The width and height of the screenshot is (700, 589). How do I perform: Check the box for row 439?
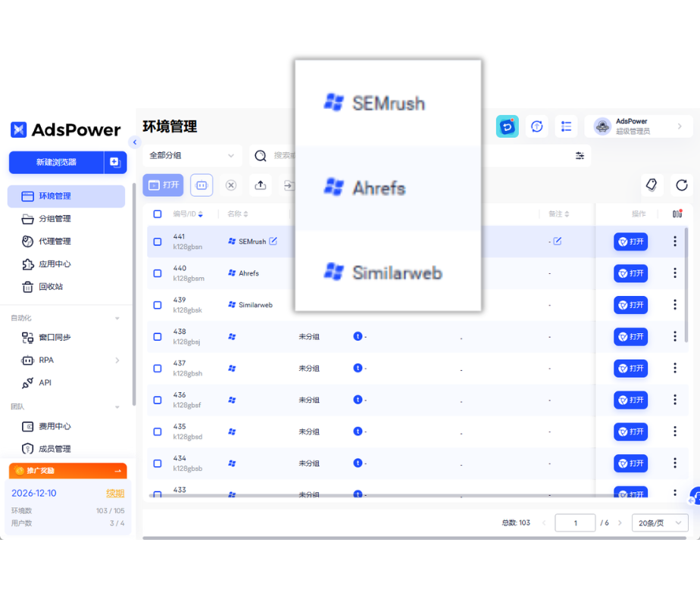click(x=158, y=305)
